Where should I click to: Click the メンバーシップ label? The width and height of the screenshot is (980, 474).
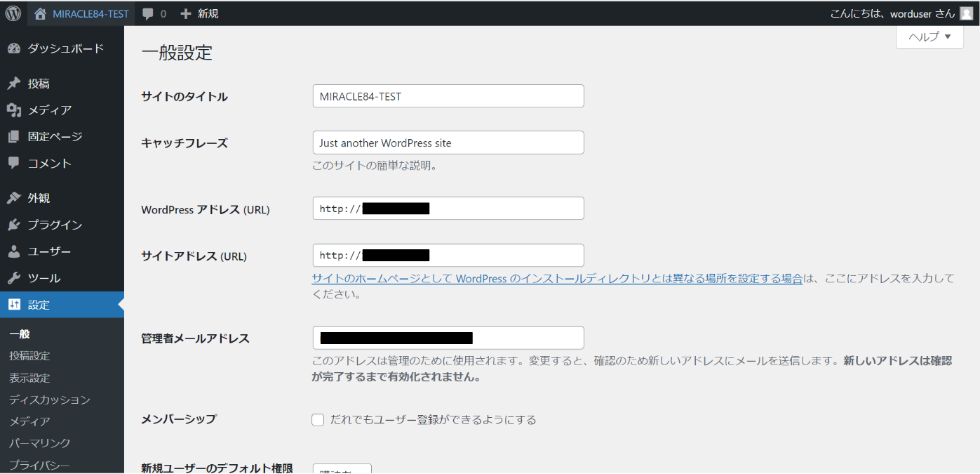(x=179, y=419)
